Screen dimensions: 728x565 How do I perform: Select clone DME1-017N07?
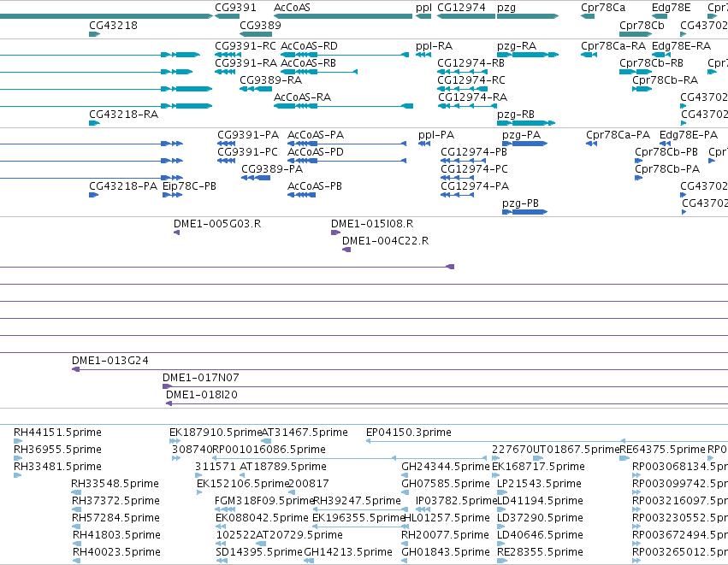[x=200, y=378]
